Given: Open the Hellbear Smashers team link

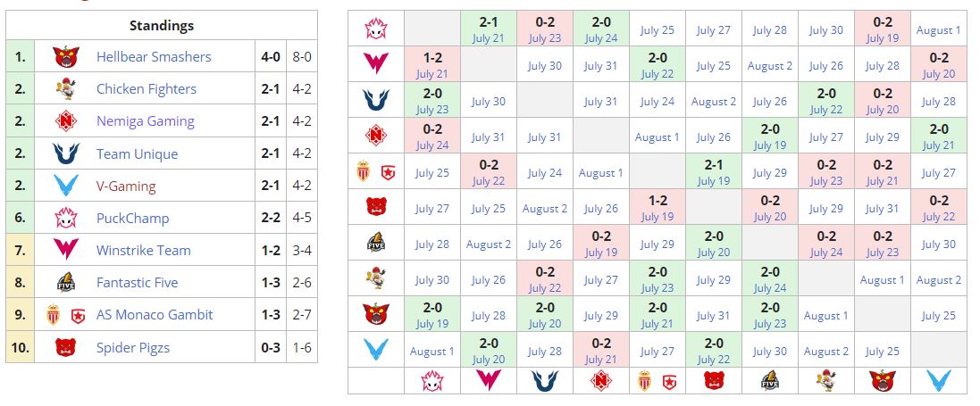Looking at the screenshot, I should point(154,57).
